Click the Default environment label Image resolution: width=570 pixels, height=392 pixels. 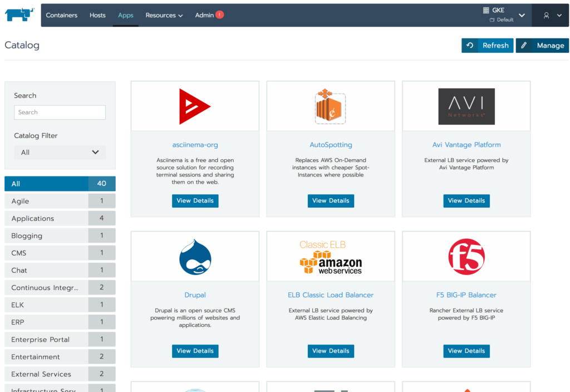pyautogui.click(x=505, y=19)
